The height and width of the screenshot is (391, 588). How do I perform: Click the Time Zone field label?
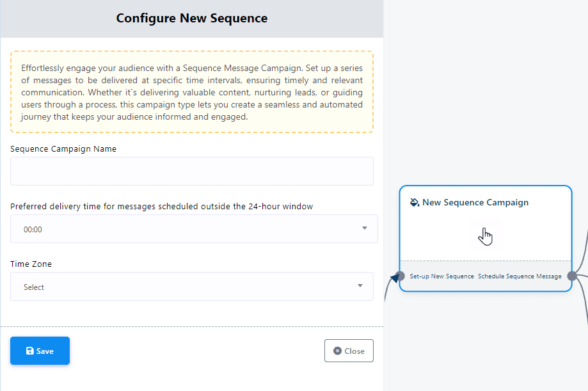(31, 264)
